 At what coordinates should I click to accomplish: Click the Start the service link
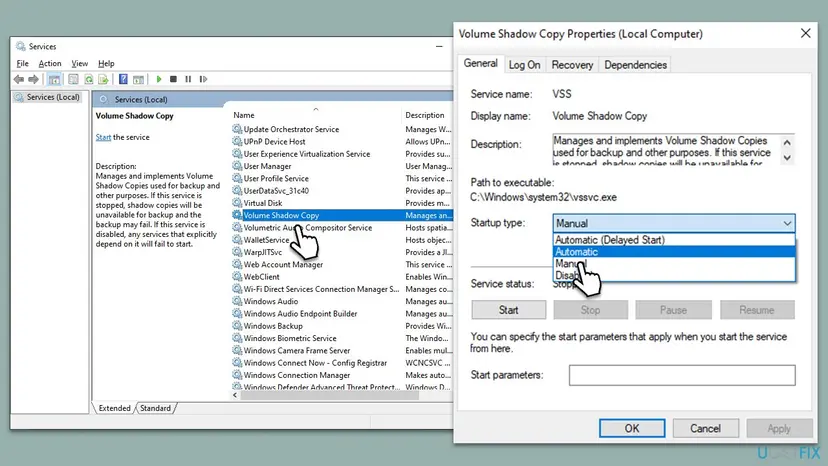click(103, 137)
